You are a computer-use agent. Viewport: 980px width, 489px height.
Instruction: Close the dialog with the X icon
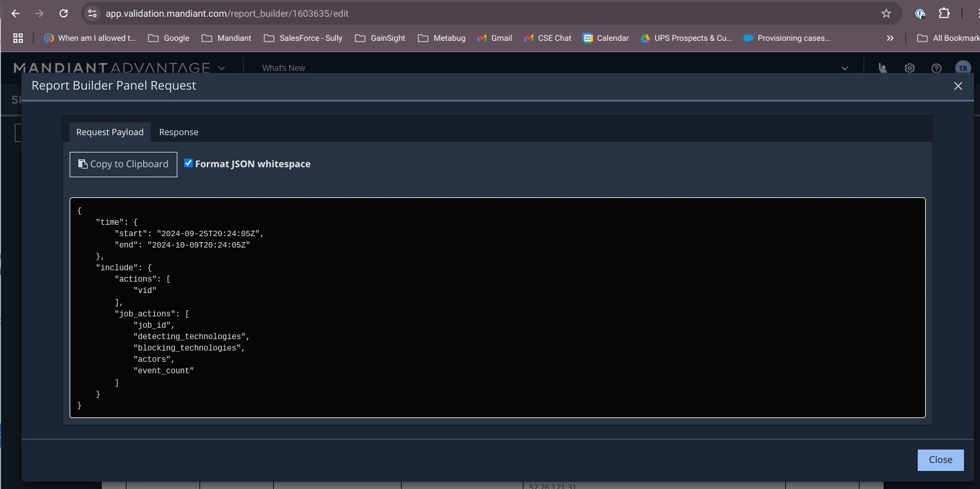click(958, 86)
